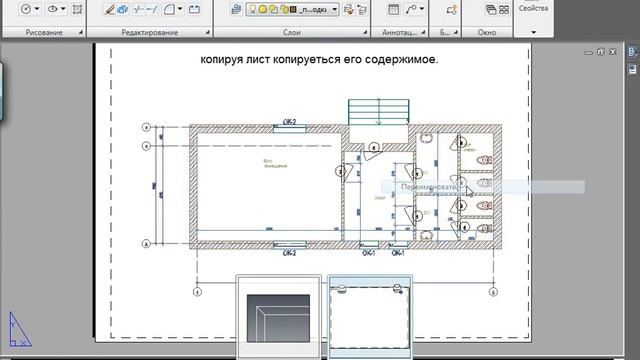This screenshot has width=640, height=360.
Task: Restore down the drawing window
Action: pos(600,52)
